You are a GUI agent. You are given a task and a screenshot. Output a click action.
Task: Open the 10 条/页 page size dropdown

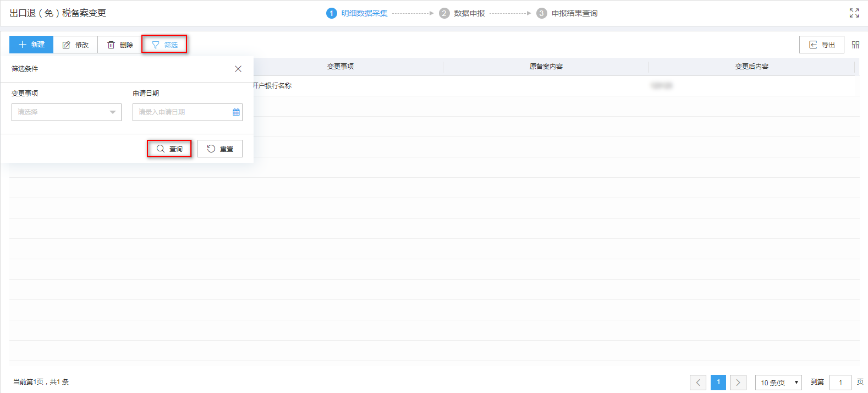click(778, 383)
